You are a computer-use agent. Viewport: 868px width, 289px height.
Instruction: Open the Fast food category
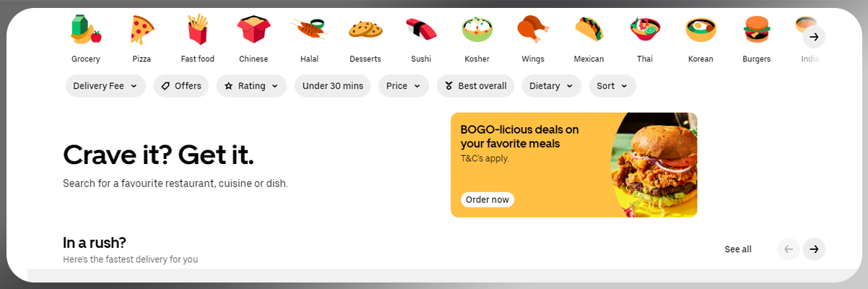click(197, 30)
